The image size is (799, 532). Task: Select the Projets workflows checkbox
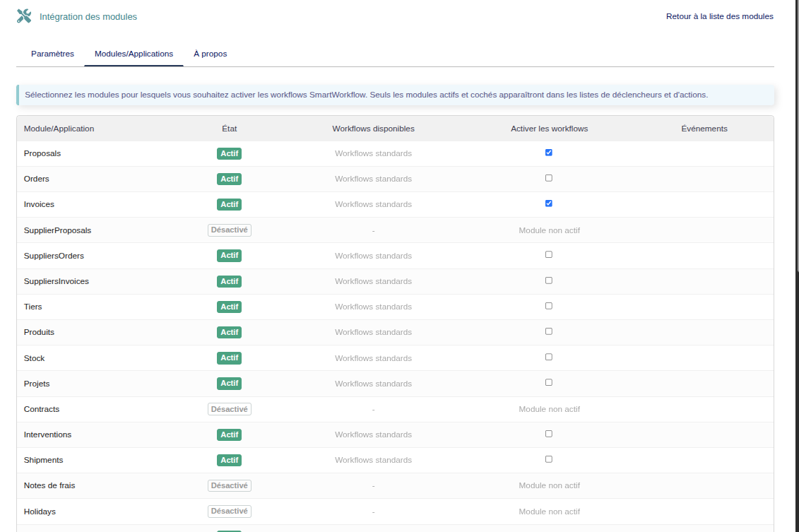[x=549, y=382]
